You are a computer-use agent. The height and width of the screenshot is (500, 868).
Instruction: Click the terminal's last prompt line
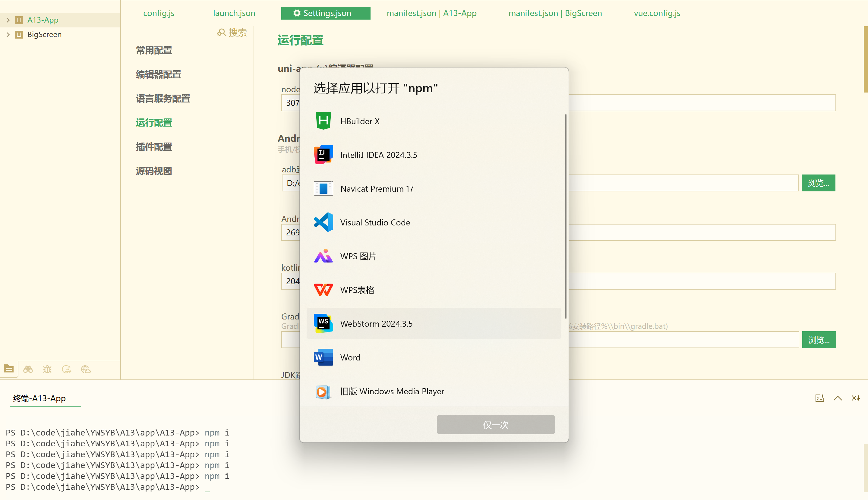(x=108, y=487)
